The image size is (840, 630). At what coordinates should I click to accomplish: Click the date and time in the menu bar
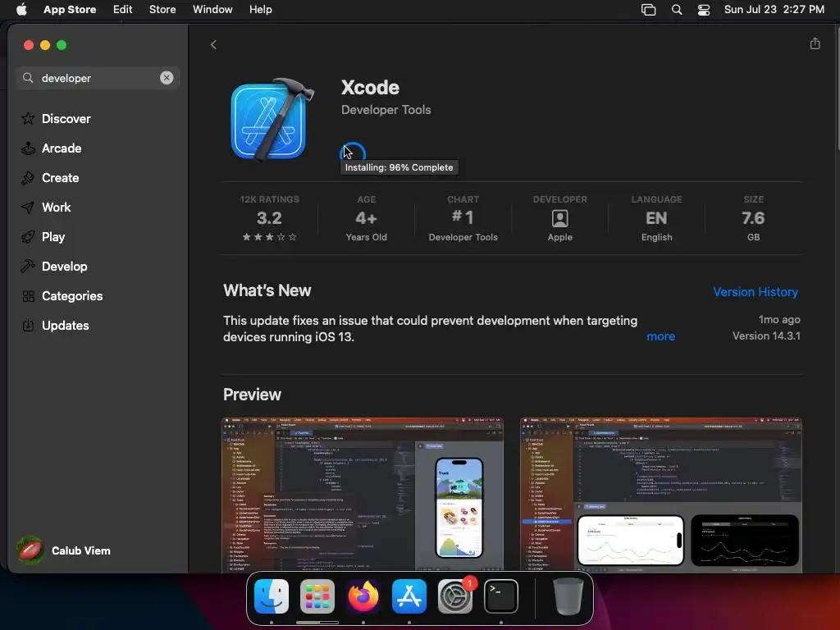coord(774,9)
